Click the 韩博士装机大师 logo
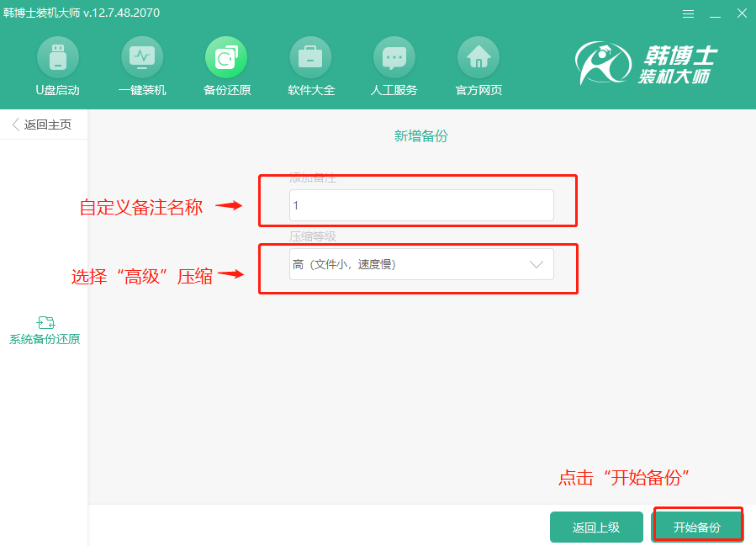This screenshot has width=756, height=546. coord(647,65)
